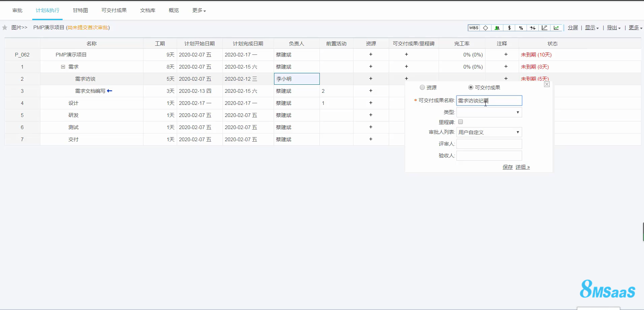Open the 导出 dropdown menu
This screenshot has height=310, width=644.
coord(614,28)
